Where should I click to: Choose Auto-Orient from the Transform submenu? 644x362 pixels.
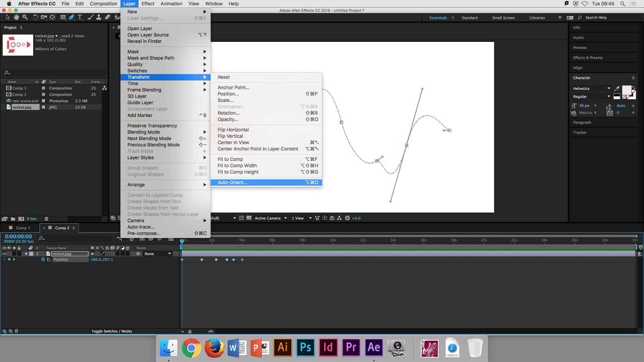coord(232,182)
